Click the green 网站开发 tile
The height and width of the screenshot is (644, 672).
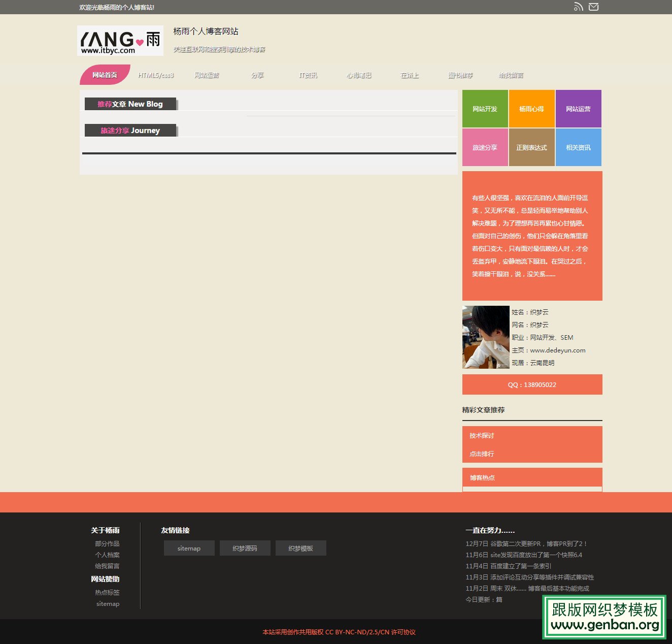(485, 109)
